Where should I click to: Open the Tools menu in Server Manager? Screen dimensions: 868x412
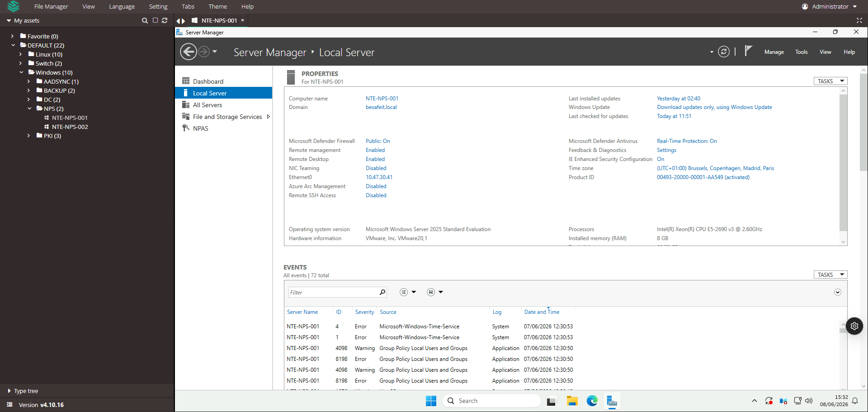[802, 52]
